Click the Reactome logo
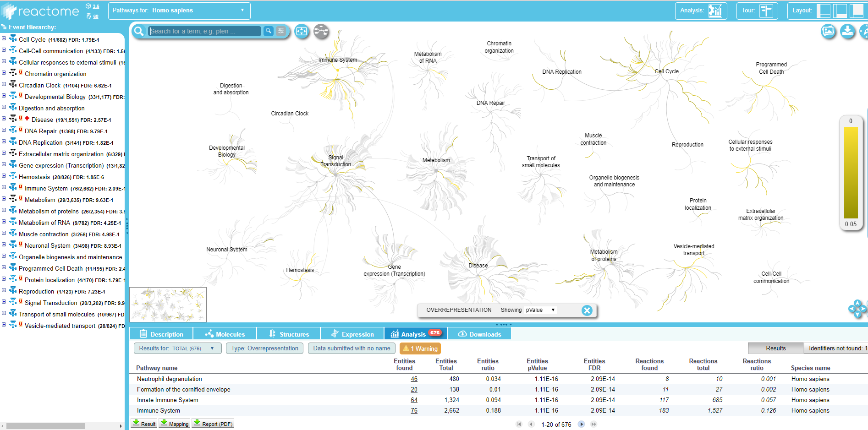 [x=40, y=11]
